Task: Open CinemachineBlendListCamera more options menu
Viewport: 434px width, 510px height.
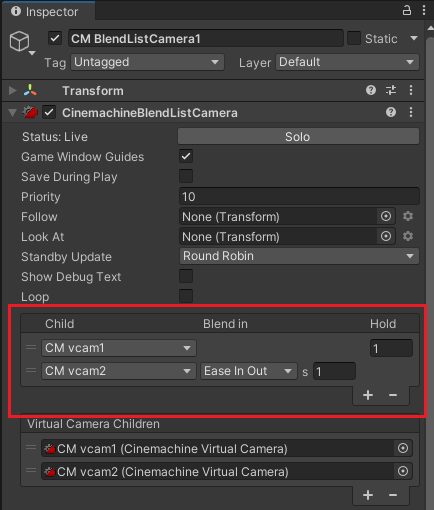Action: pyautogui.click(x=411, y=112)
